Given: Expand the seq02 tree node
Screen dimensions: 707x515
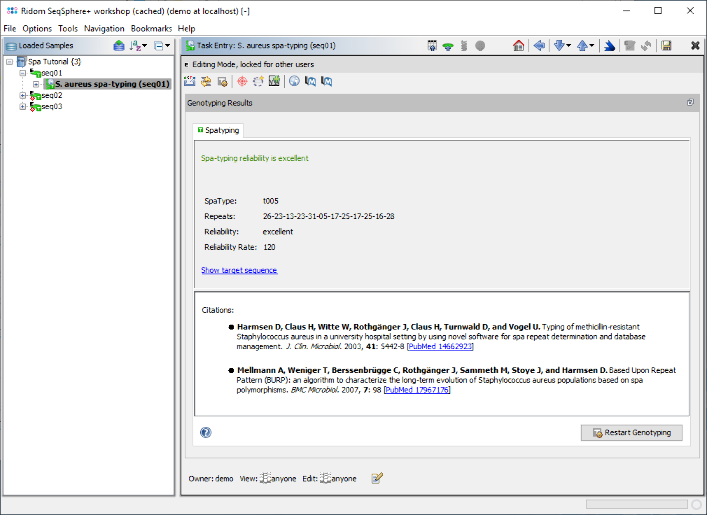Looking at the screenshot, I should tap(23, 96).
